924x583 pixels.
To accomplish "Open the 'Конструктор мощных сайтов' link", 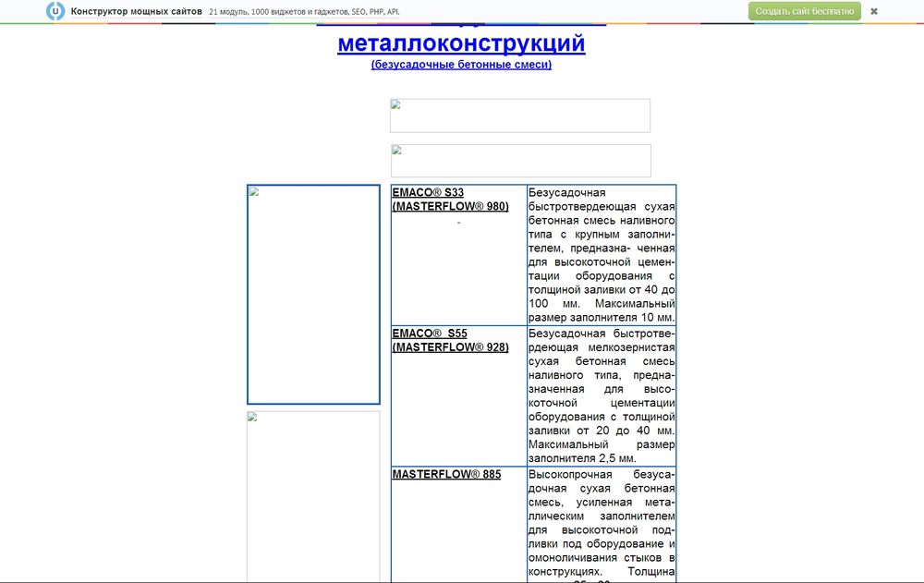I will click(136, 11).
